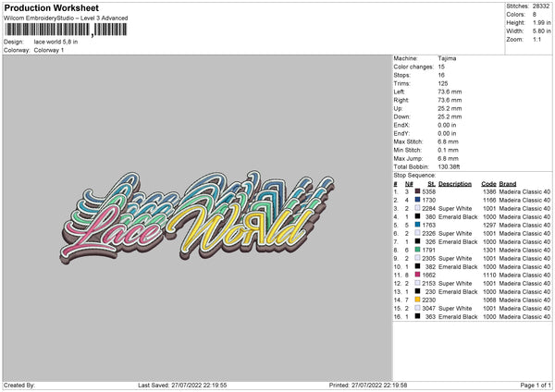
Task: Select stitch count 1730 in stop 2
Action: pos(428,201)
